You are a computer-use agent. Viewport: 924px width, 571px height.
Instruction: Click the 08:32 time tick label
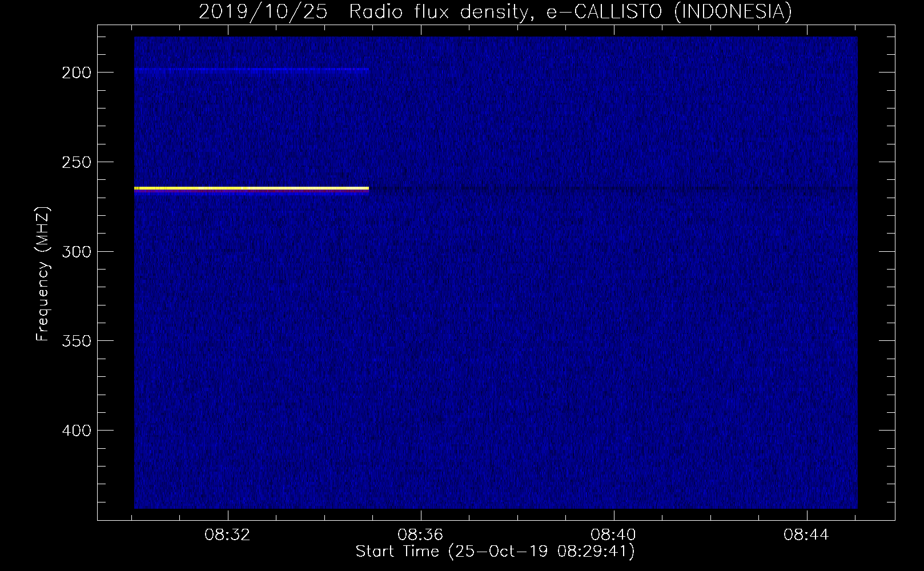[228, 535]
